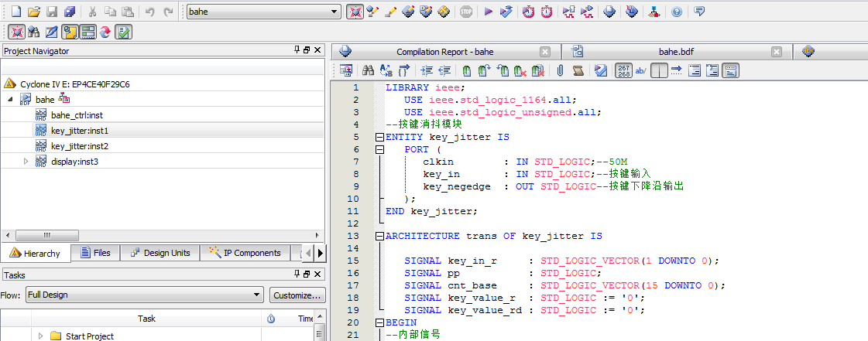868x341 pixels.
Task: Select key_jitter:inst2 in the hierarchy
Action: (79, 146)
